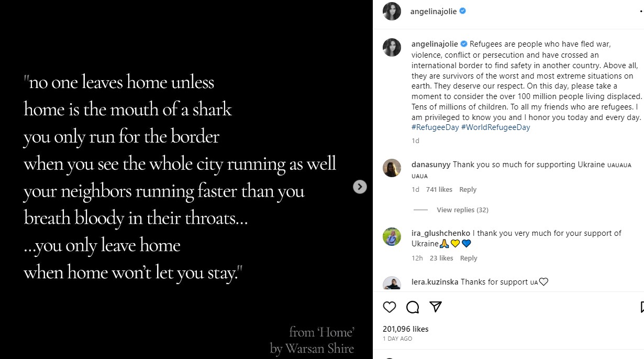Screen dimensions: 644x359
Task: Expand View replies (32)
Action: (462, 210)
